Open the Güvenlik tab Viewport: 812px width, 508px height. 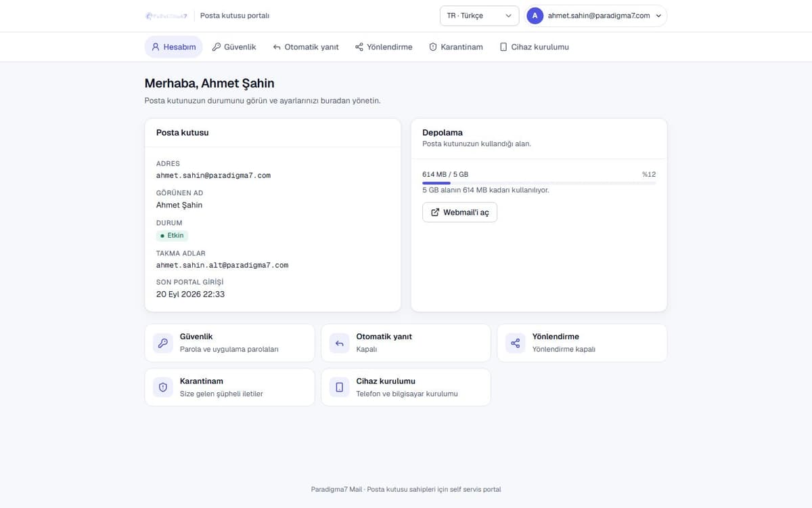point(234,47)
